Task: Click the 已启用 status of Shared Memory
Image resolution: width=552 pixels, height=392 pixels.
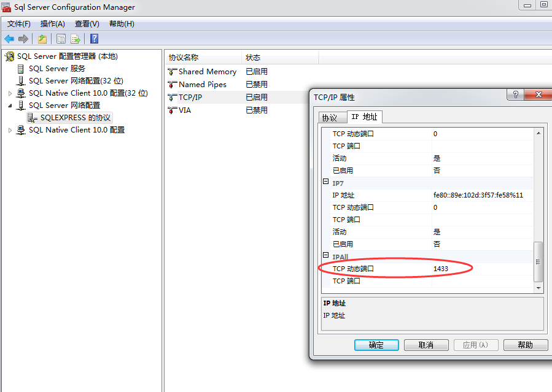Action: (257, 72)
